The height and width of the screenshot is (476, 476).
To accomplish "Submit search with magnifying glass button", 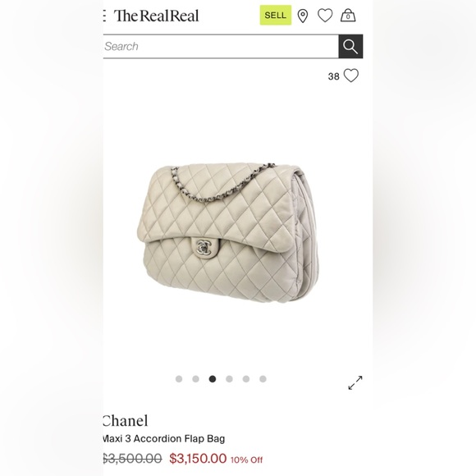I will pos(350,47).
